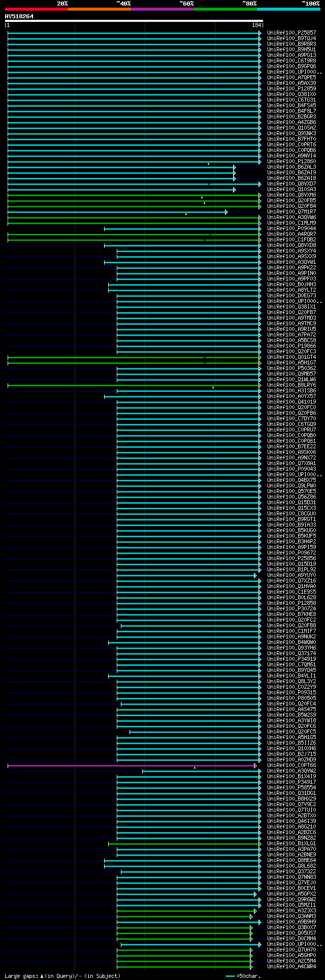Select the UniRef100_Q01GT4 label
The image size is (325, 980).
[x=291, y=357]
